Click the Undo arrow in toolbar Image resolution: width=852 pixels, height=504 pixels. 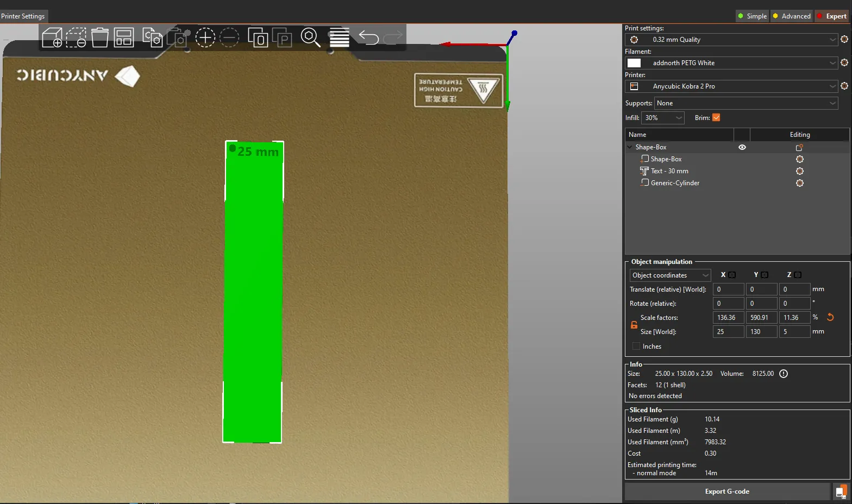pos(368,37)
